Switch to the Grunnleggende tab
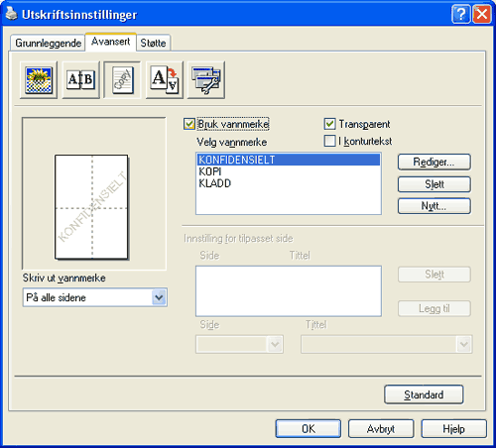The image size is (496, 448). click(x=48, y=43)
